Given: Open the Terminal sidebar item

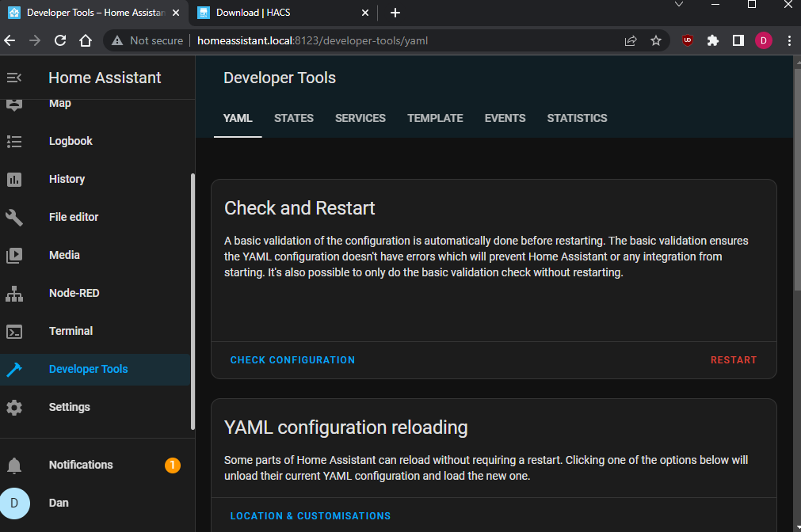Looking at the screenshot, I should click(95, 332).
